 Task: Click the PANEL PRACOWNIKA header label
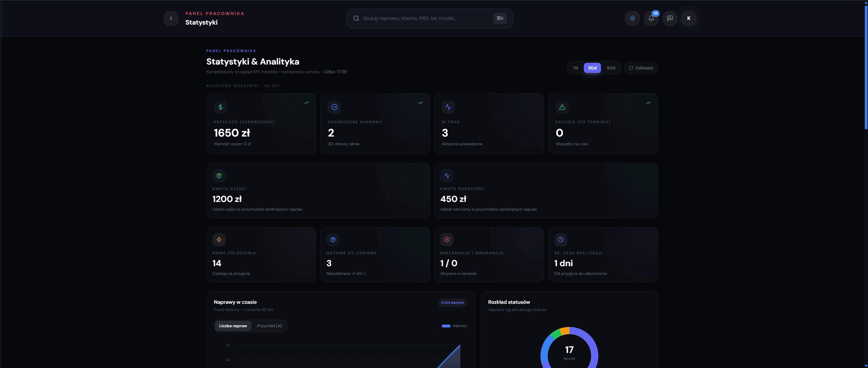215,14
